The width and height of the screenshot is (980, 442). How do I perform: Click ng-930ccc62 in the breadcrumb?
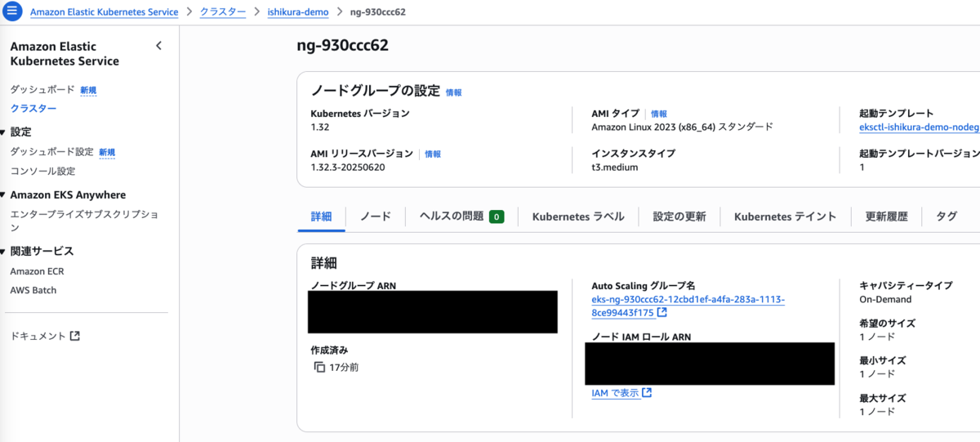click(x=377, y=12)
